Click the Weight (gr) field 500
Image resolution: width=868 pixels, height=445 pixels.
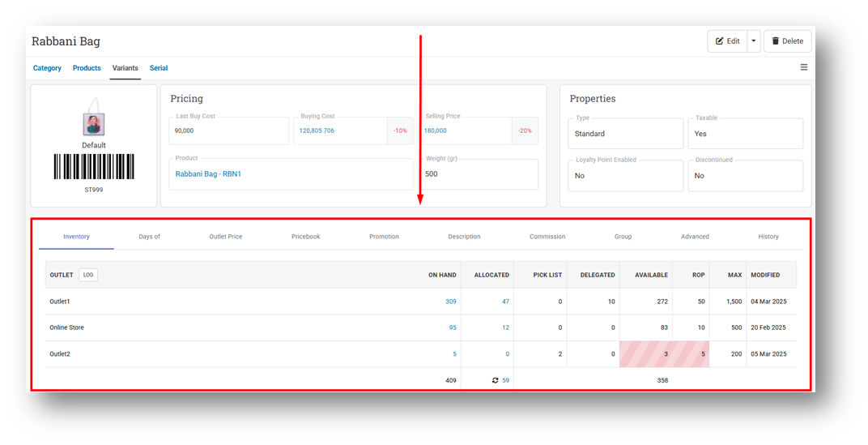(x=479, y=174)
